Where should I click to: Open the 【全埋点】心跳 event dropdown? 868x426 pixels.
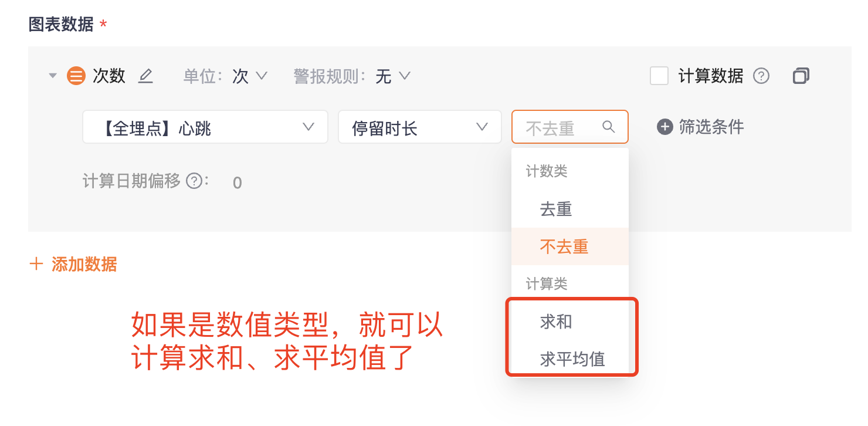tap(205, 127)
